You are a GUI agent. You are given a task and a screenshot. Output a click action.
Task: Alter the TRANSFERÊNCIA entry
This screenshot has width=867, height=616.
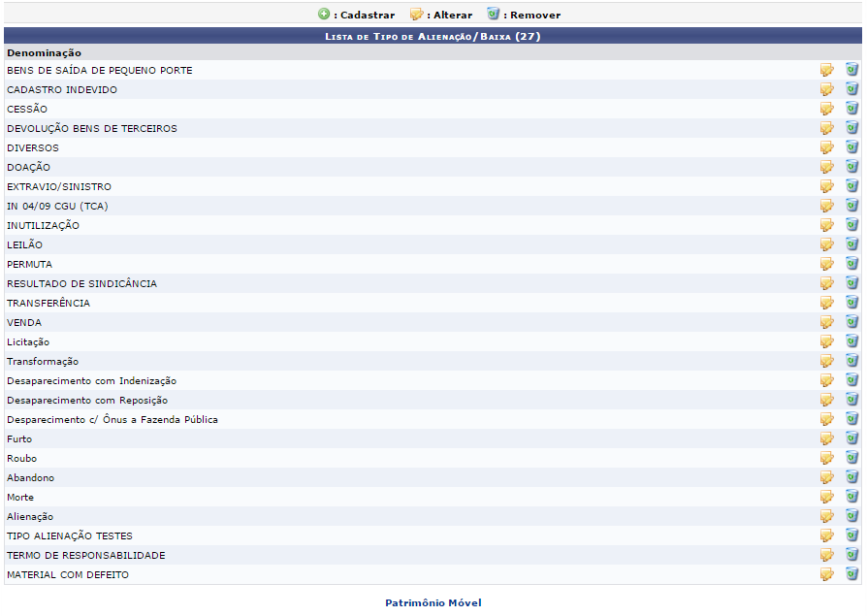pyautogui.click(x=826, y=303)
